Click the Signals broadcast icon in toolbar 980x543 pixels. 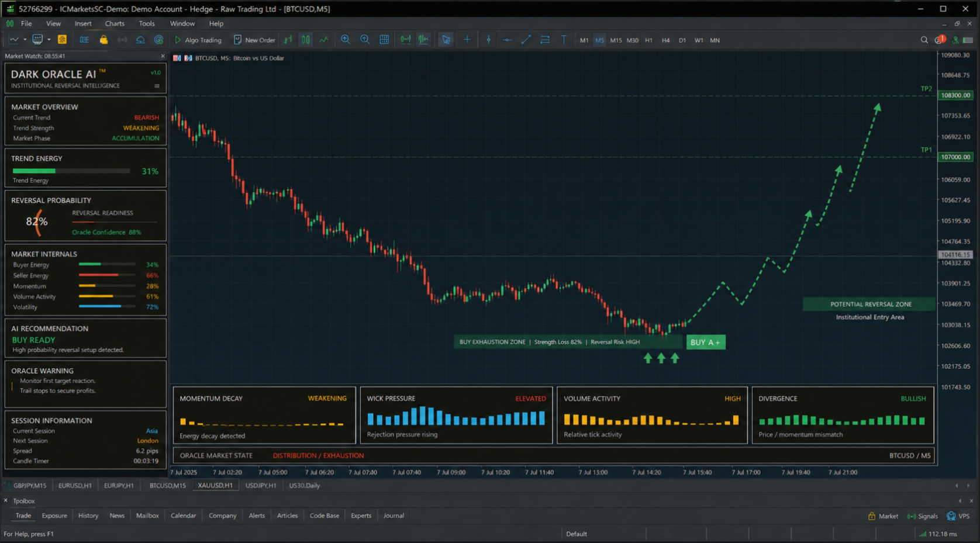[122, 40]
